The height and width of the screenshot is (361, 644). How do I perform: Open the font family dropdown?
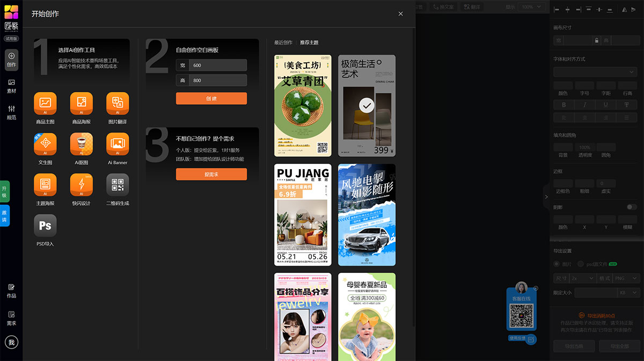click(x=595, y=71)
